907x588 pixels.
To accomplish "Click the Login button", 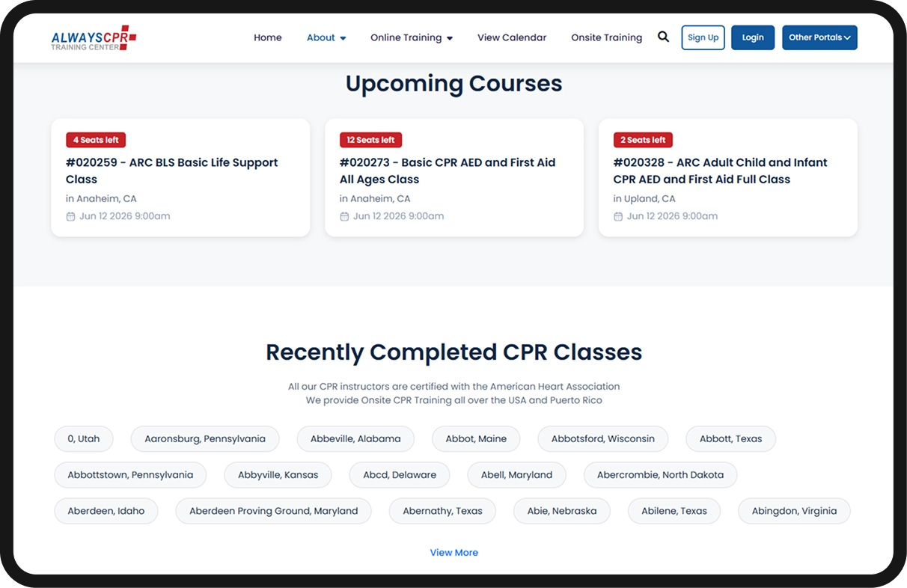I will (x=753, y=37).
